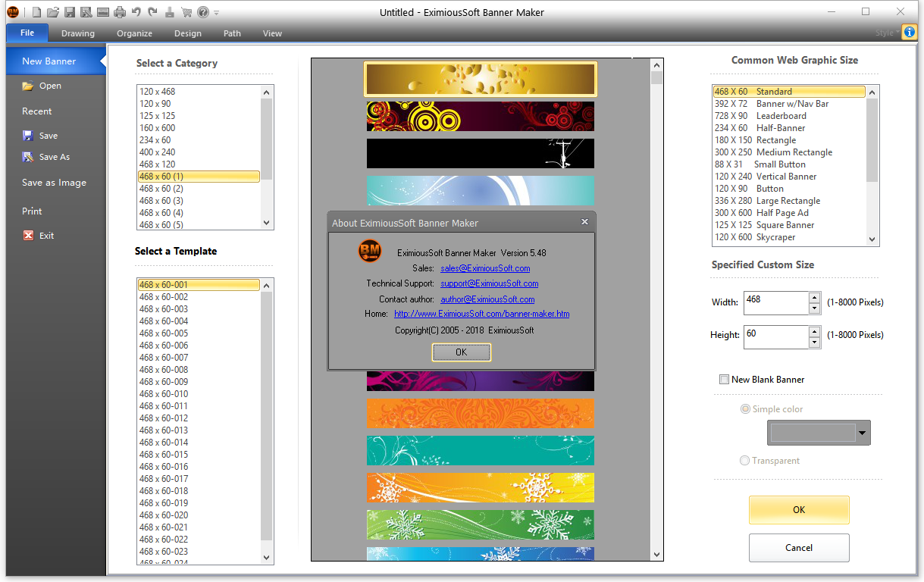Open the Style dropdown in the ribbon
This screenshot has width=924, height=582.
coord(887,33)
